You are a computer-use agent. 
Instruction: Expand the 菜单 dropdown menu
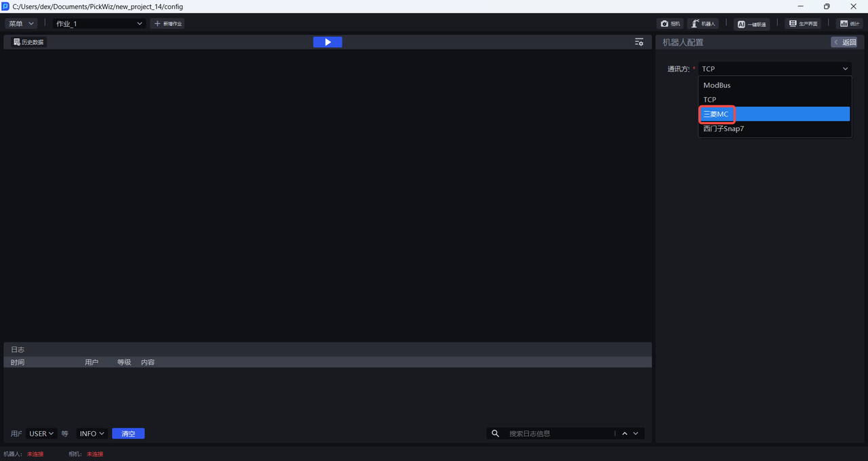point(21,24)
